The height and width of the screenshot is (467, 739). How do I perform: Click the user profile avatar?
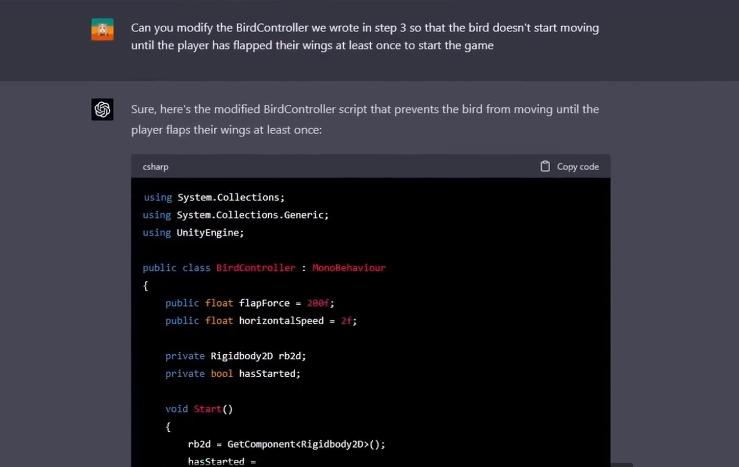click(x=102, y=31)
